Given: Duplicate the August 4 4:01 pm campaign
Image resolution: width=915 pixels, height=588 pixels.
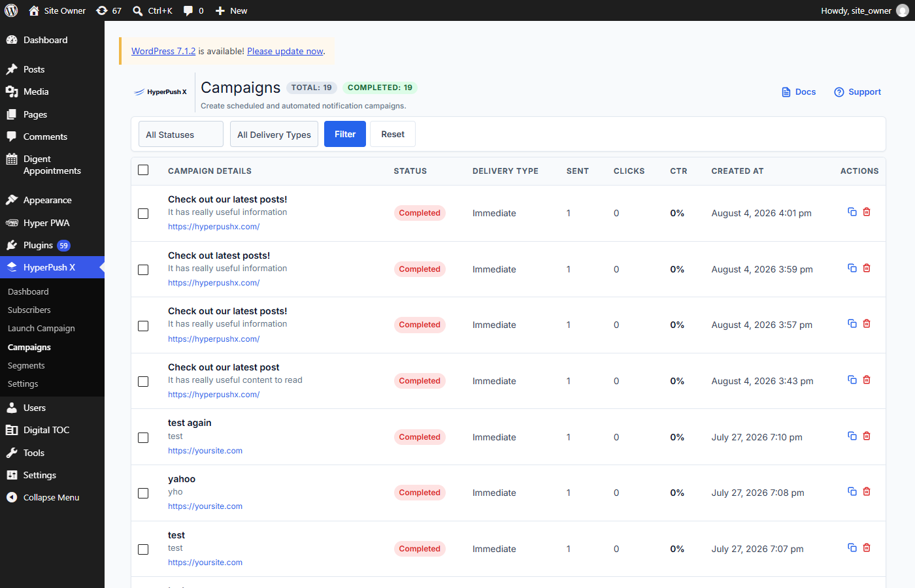Looking at the screenshot, I should point(852,212).
